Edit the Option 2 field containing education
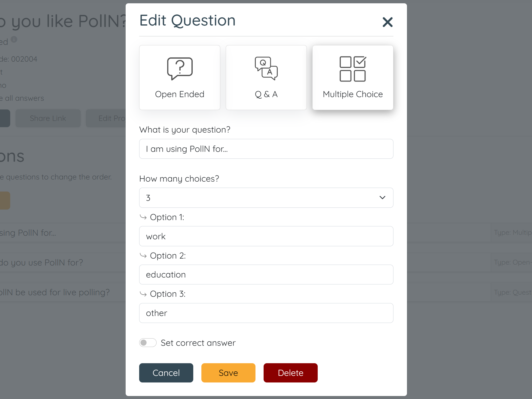Image resolution: width=532 pixels, height=399 pixels. 266,275
